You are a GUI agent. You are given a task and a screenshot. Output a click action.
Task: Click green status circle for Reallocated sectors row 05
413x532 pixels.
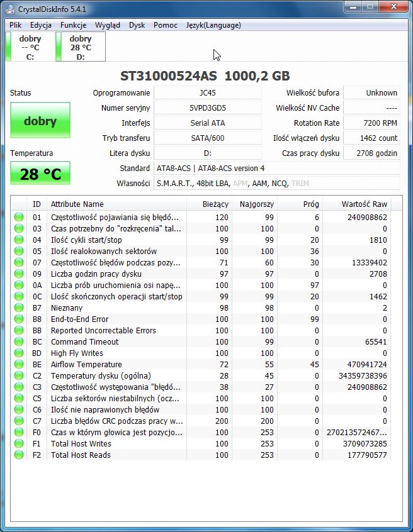(x=19, y=251)
